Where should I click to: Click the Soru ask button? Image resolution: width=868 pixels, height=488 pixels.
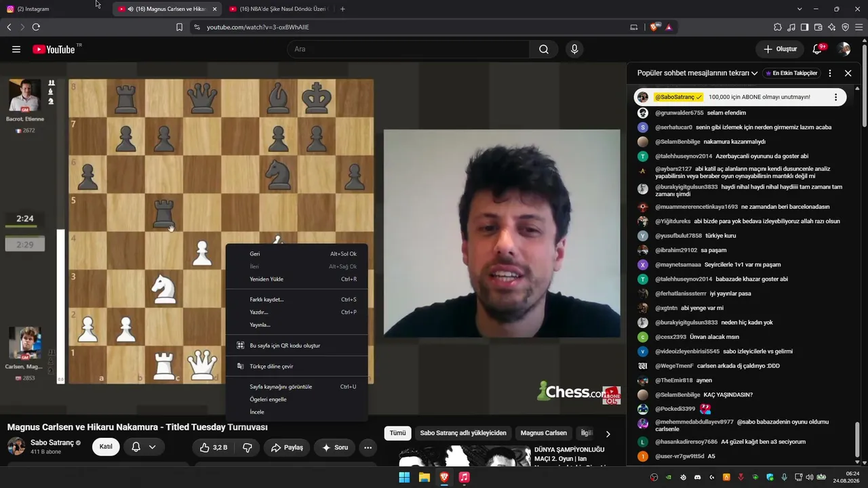(335, 447)
